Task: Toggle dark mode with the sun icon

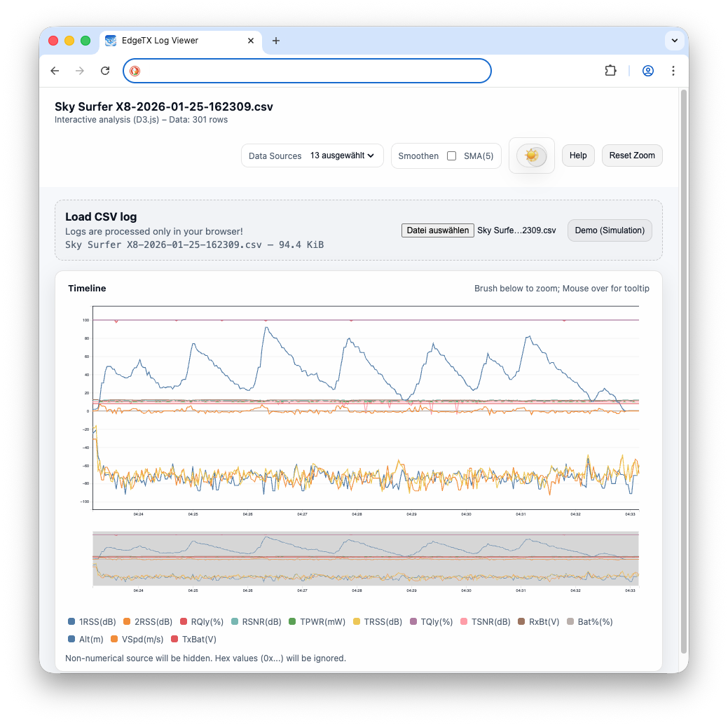Action: point(531,156)
